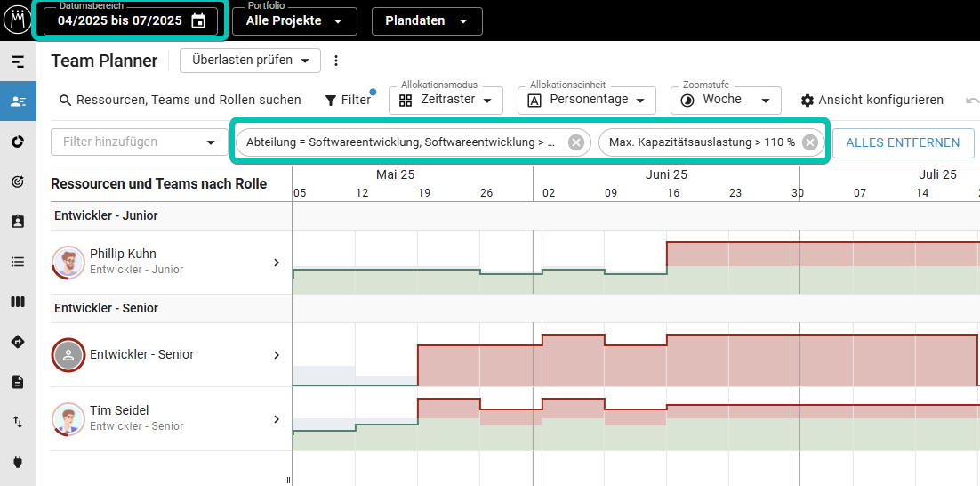Open the Gantt view icon in sidebar
This screenshot has width=980, height=486.
18,61
